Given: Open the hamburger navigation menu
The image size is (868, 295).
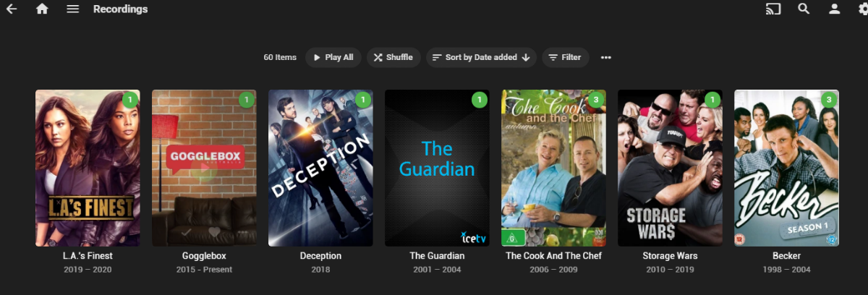Looking at the screenshot, I should click(x=72, y=9).
